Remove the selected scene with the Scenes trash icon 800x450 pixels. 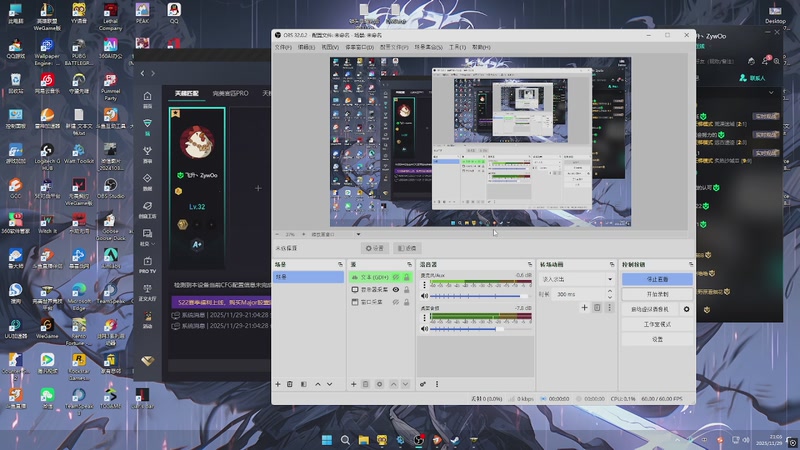(290, 384)
